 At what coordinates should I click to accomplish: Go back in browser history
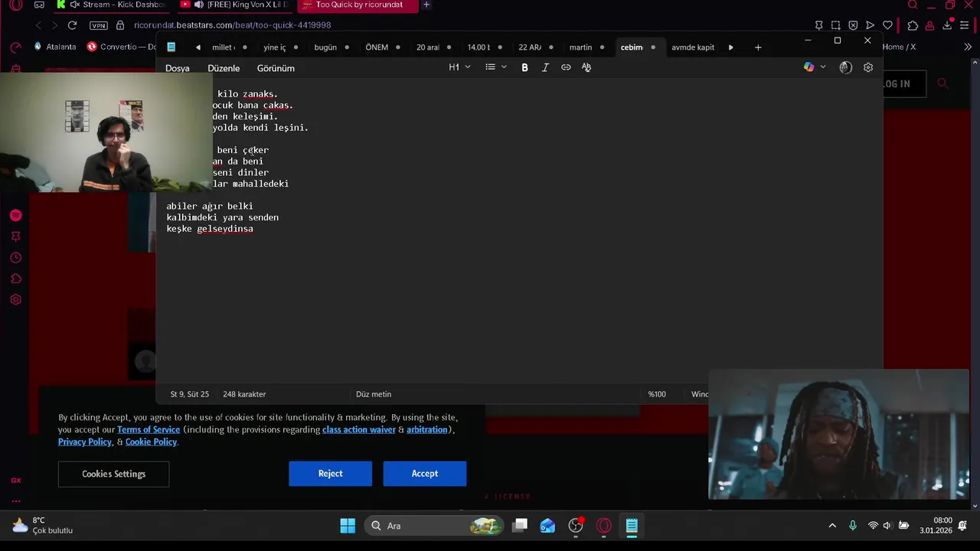(38, 25)
